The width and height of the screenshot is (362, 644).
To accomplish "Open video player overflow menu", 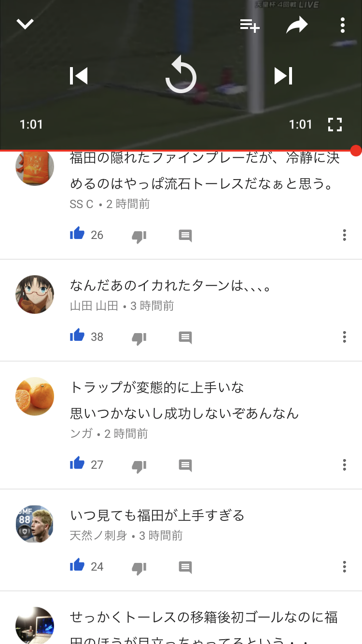I will coord(342,25).
